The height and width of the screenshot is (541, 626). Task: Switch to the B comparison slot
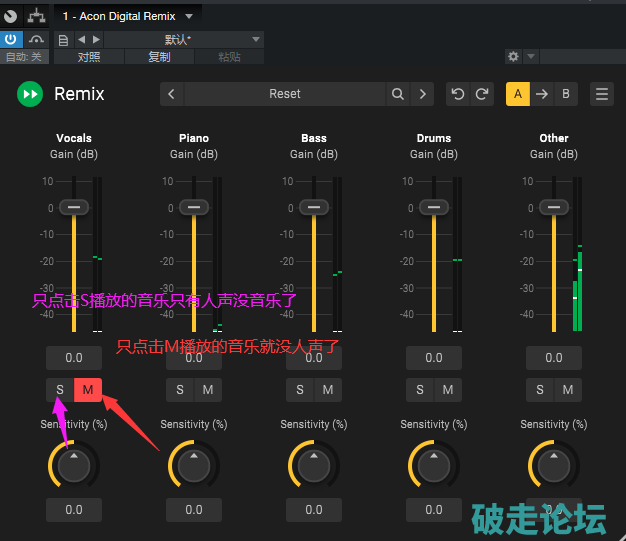(566, 94)
